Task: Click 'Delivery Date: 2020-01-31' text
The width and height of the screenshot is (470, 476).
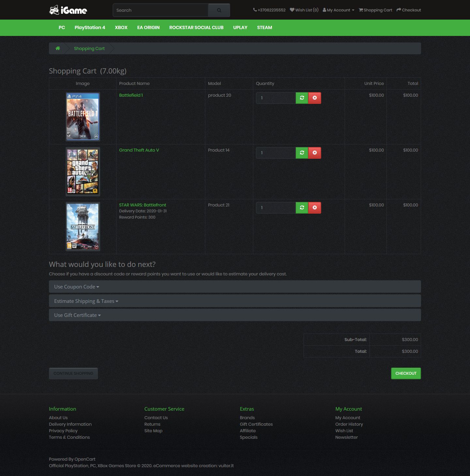Action: [x=143, y=211]
